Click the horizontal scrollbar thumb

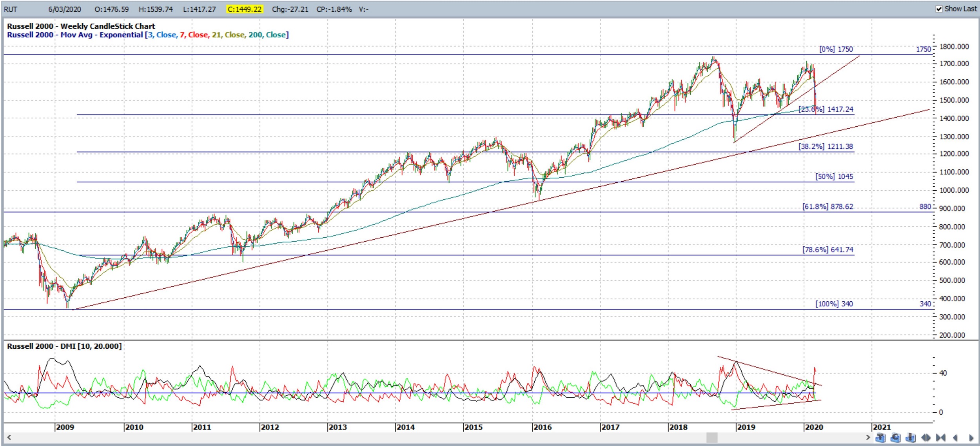(712, 437)
